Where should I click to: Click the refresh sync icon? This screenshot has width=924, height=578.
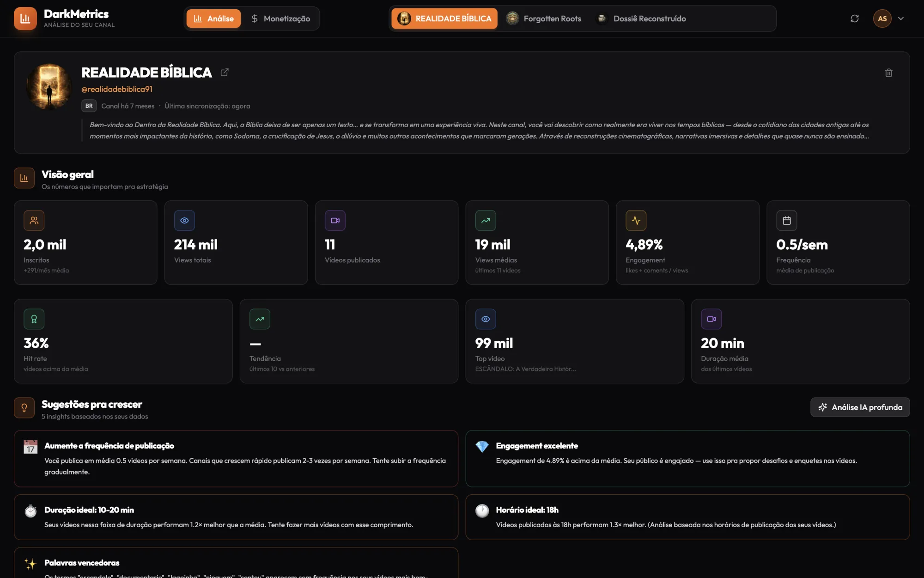tap(855, 18)
